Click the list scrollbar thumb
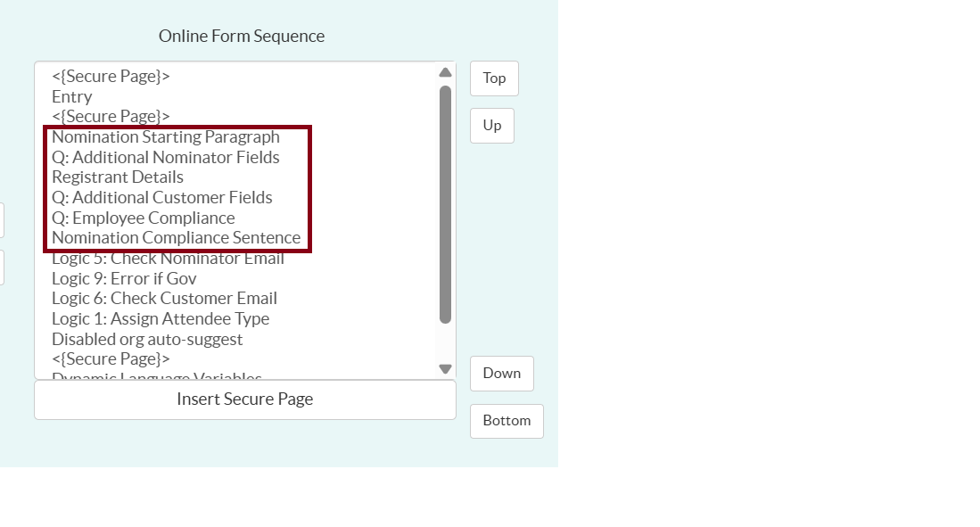The image size is (980, 527). (x=445, y=203)
